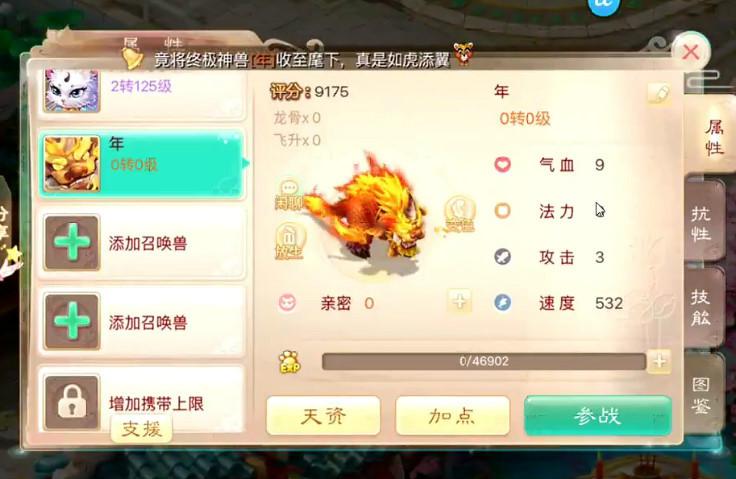Viewport: 736px width, 479px height.
Task: Click the 0/46902 experience progress bar
Action: (483, 361)
